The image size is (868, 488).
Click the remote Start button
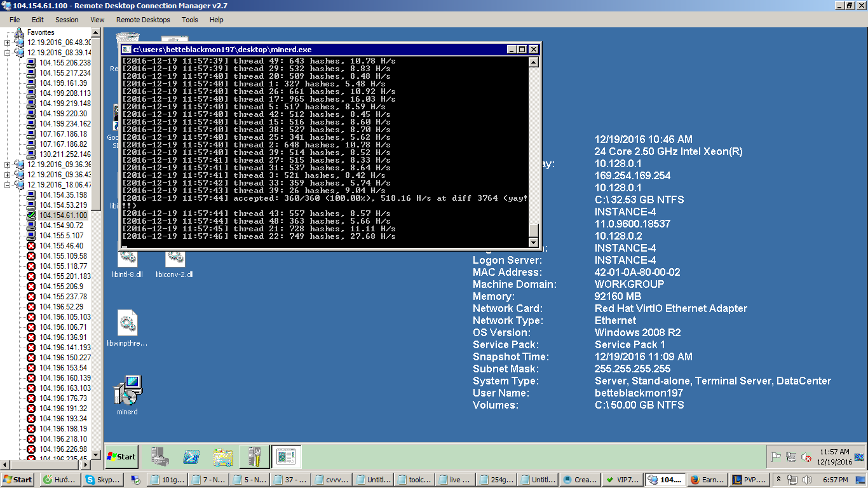point(122,456)
